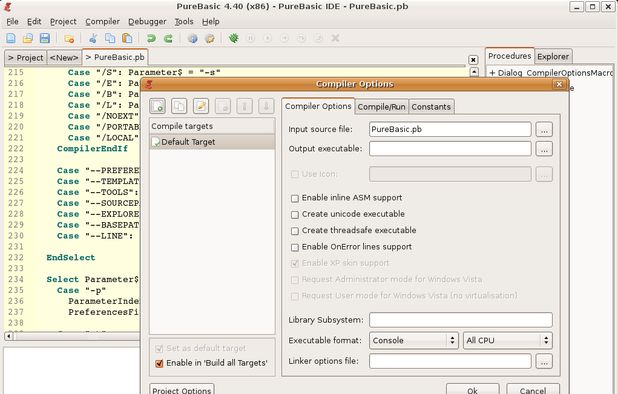This screenshot has height=394, width=618.
Task: Check Create unicode executable
Action: coord(294,215)
